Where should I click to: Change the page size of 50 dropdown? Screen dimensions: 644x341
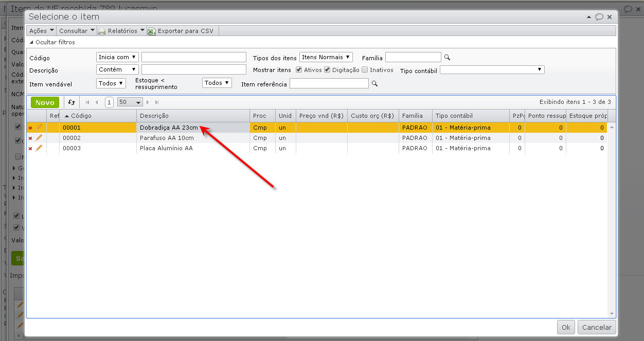(130, 102)
